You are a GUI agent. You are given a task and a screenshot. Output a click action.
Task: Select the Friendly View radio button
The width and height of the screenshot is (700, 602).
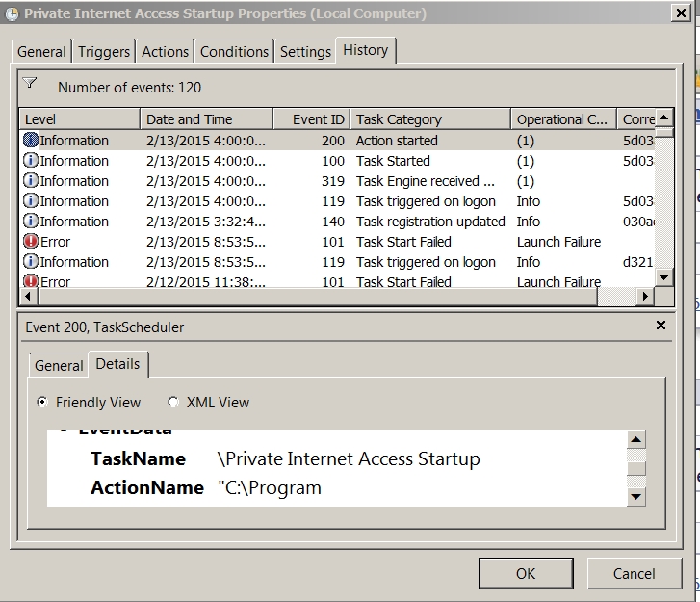click(42, 402)
